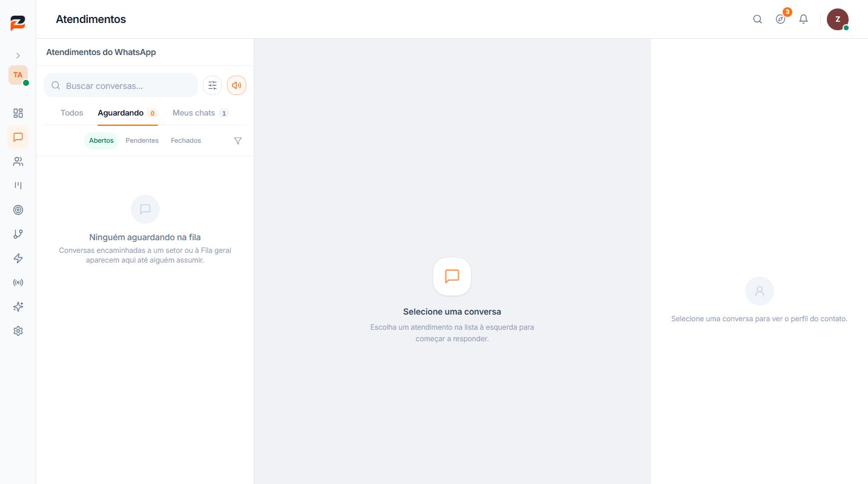Open the funnel filter icon
Screen dimensions: 868x484
238,140
